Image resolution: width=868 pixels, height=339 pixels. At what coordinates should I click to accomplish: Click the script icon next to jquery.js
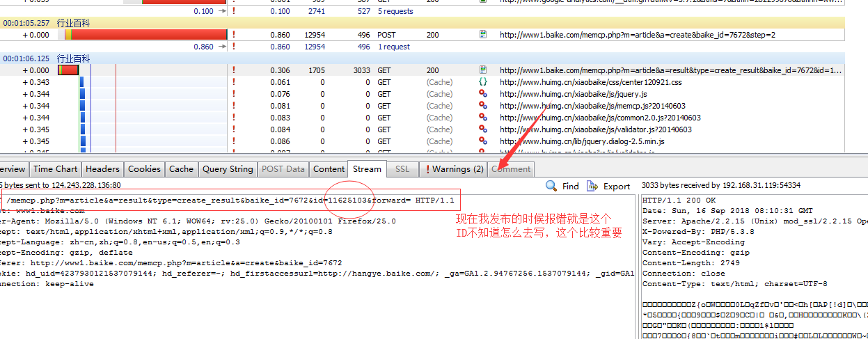pos(483,94)
